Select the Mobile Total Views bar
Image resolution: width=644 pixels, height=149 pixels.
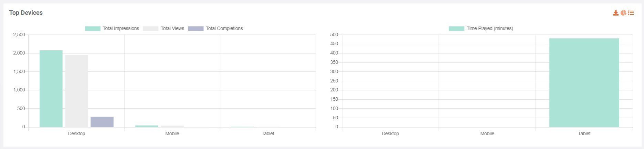click(172, 126)
